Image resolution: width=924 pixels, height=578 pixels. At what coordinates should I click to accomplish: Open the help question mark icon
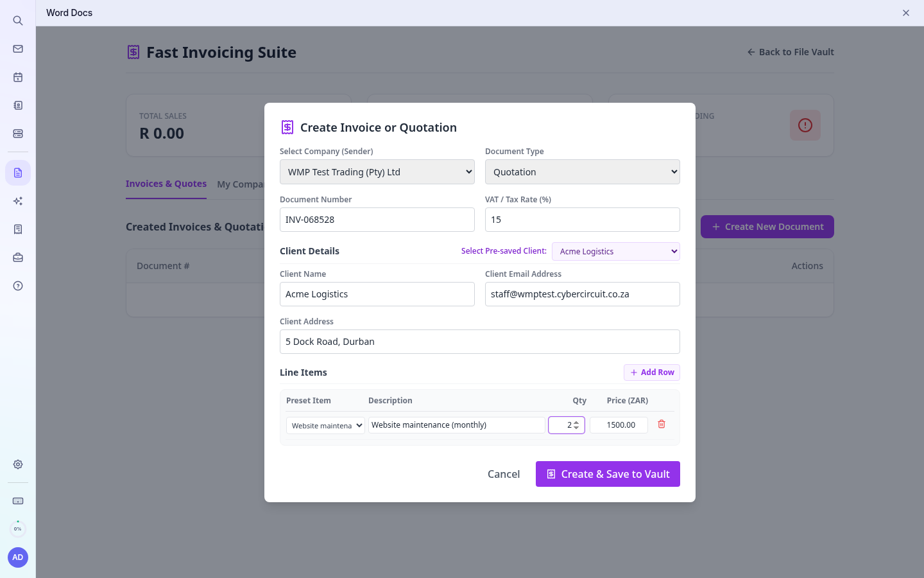pos(18,286)
